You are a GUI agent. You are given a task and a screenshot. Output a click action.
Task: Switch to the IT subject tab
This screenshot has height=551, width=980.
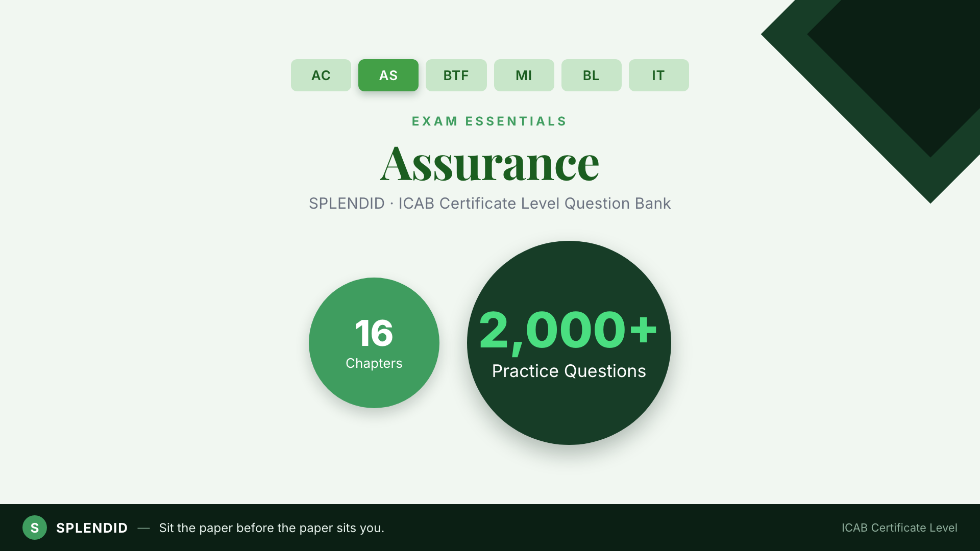pos(658,76)
